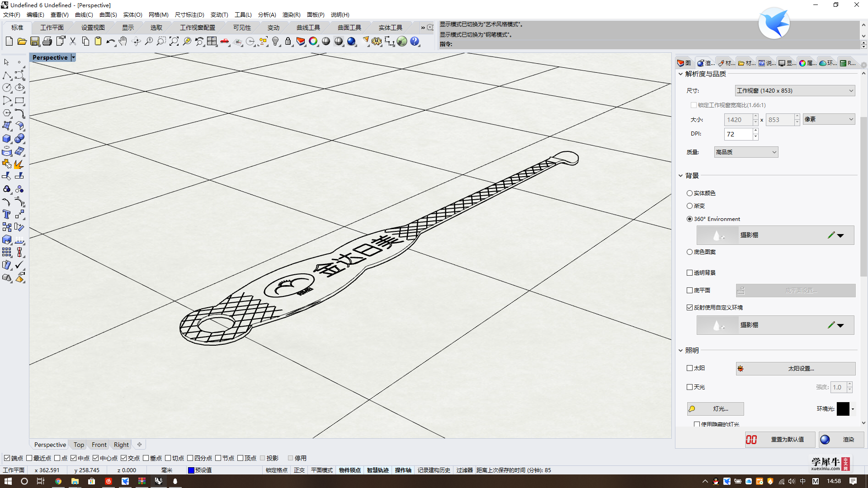Viewport: 868px width, 488px height.
Task: Click the Print icon in the standard toolbar
Action: point(47,42)
